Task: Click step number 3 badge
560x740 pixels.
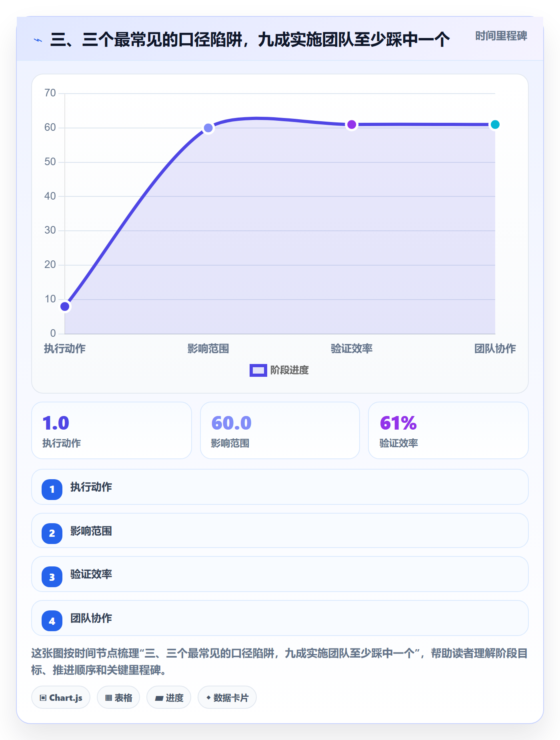Action: [52, 577]
